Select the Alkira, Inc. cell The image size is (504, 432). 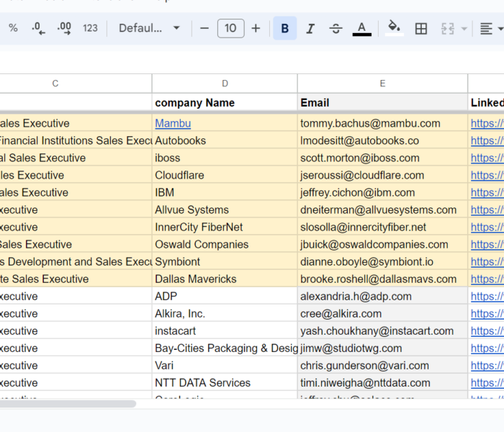[x=225, y=314]
